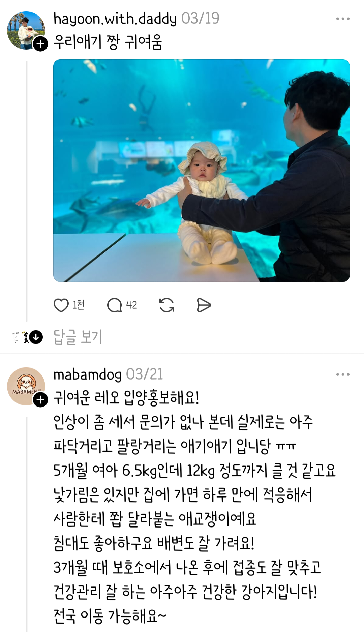Open hayoon.with.daddy profile picture
364x632 pixels.
[26, 30]
